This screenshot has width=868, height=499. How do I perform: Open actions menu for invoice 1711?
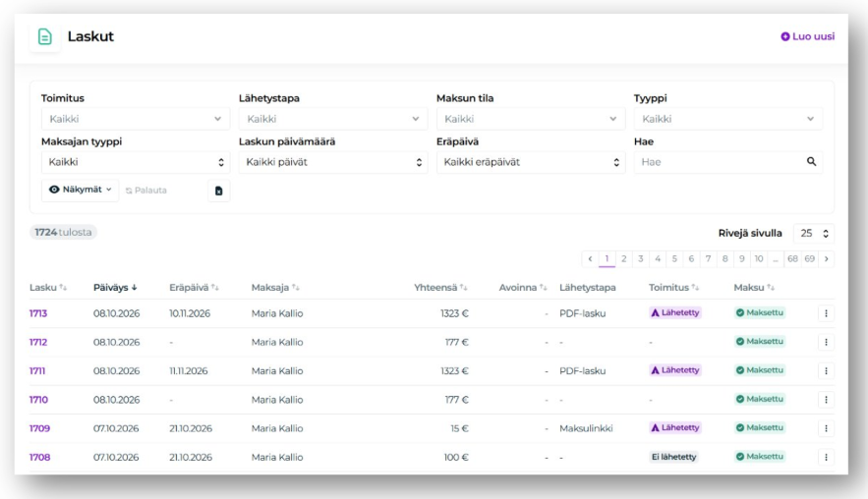click(x=826, y=371)
